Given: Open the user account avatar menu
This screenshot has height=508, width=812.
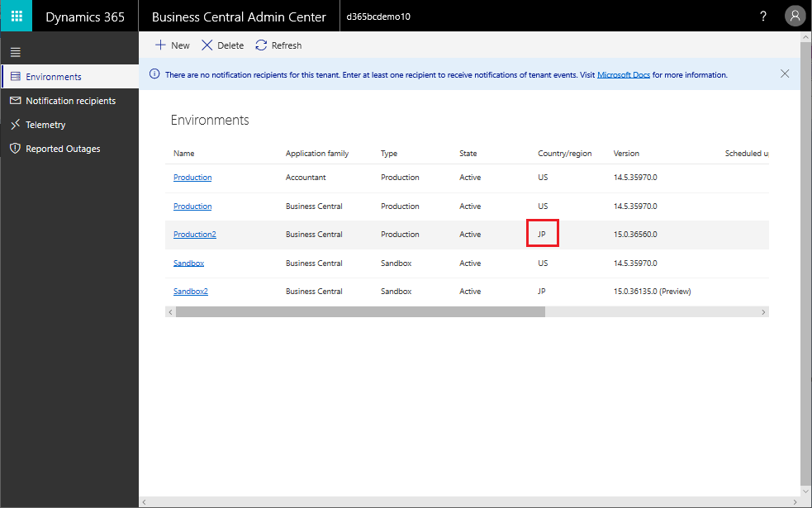Looking at the screenshot, I should click(x=795, y=16).
